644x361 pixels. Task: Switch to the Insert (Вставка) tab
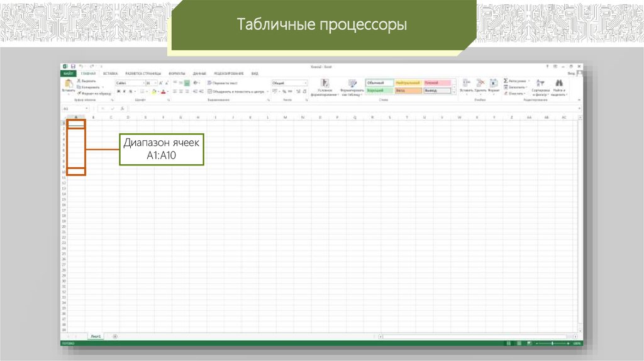click(x=110, y=74)
